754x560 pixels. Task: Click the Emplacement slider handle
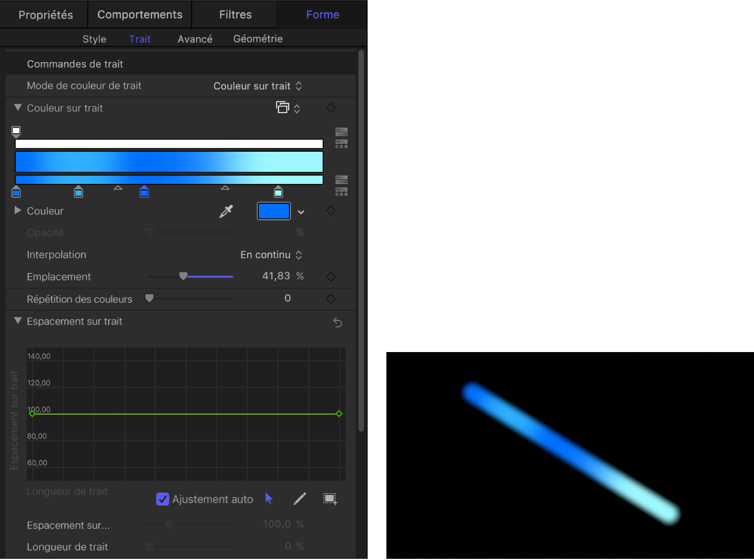(183, 276)
